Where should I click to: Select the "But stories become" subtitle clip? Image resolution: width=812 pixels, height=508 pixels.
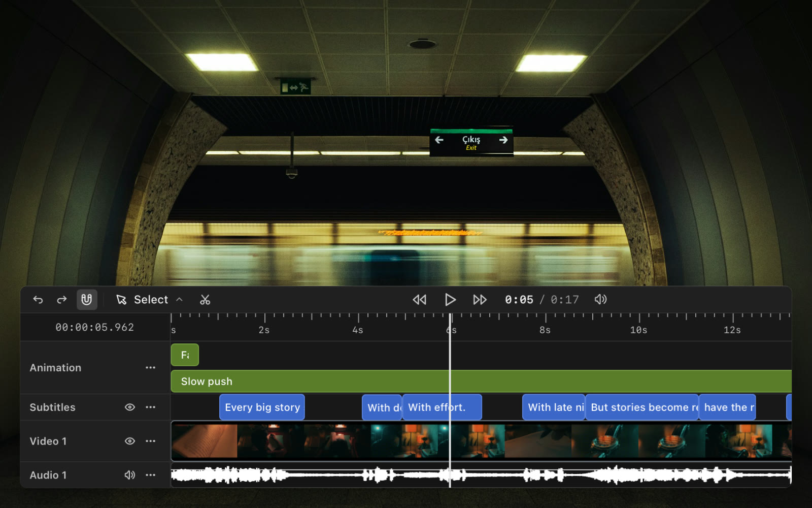(x=642, y=407)
